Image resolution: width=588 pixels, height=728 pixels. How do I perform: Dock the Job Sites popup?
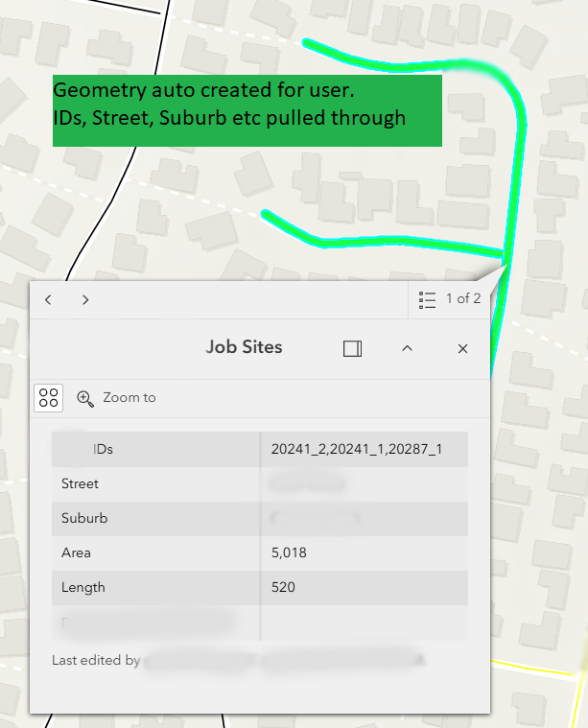click(353, 349)
